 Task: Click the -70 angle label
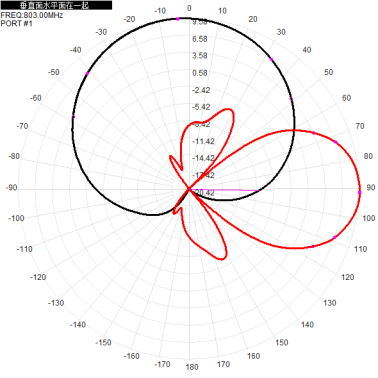(x=22, y=126)
